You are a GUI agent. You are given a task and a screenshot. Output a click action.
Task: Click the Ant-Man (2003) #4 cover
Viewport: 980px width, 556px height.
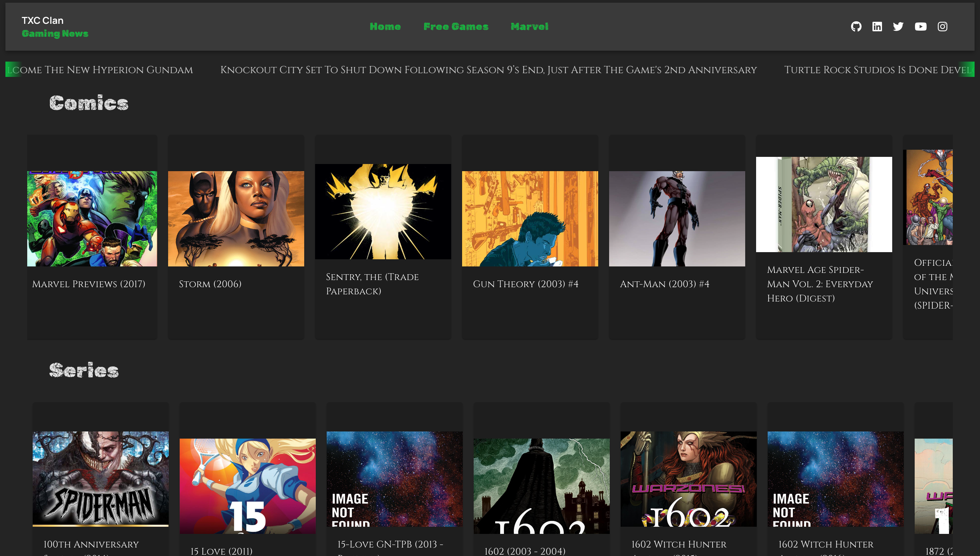point(677,218)
